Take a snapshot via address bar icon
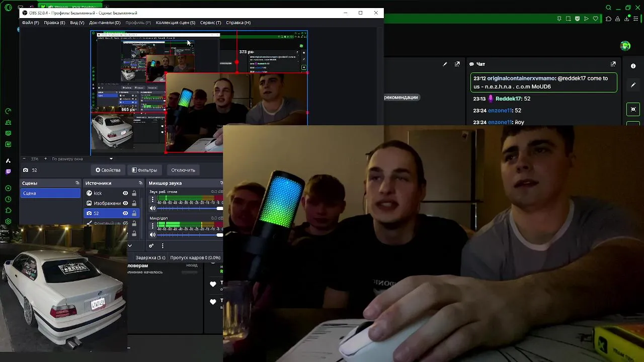 pos(569,19)
